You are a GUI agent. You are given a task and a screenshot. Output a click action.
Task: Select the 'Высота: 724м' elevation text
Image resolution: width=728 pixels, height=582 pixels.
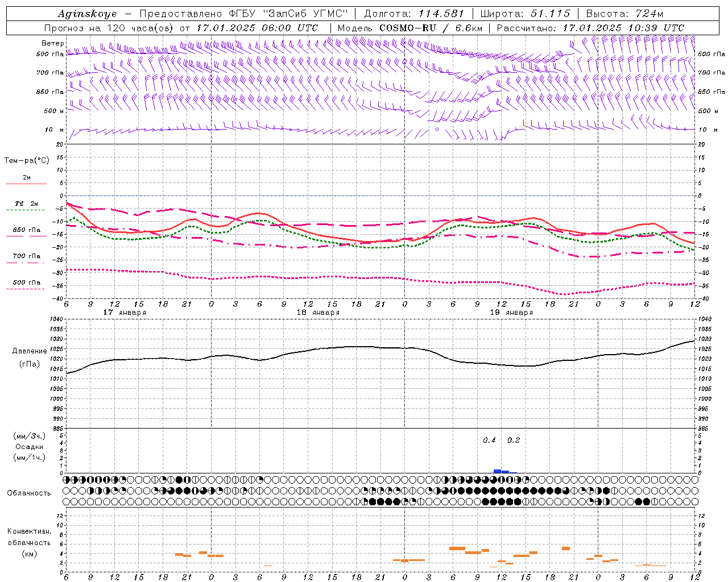tap(624, 14)
